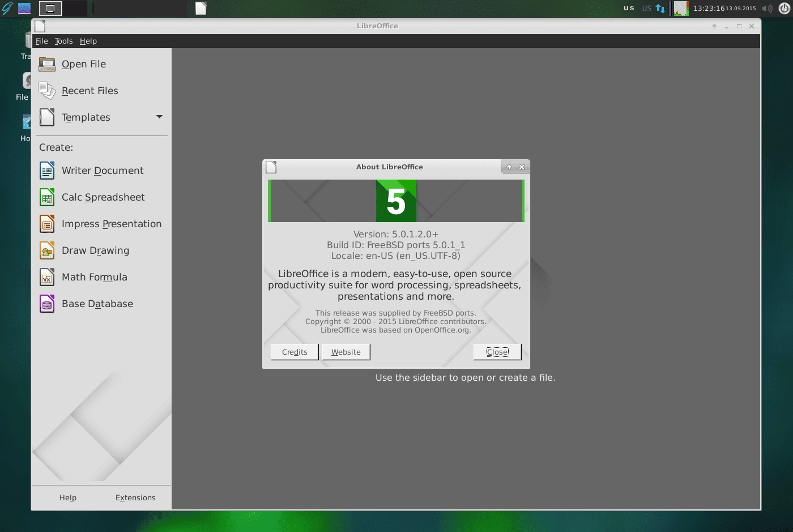Expand the Templates dropdown arrow
This screenshot has height=532, width=793.
tap(159, 117)
